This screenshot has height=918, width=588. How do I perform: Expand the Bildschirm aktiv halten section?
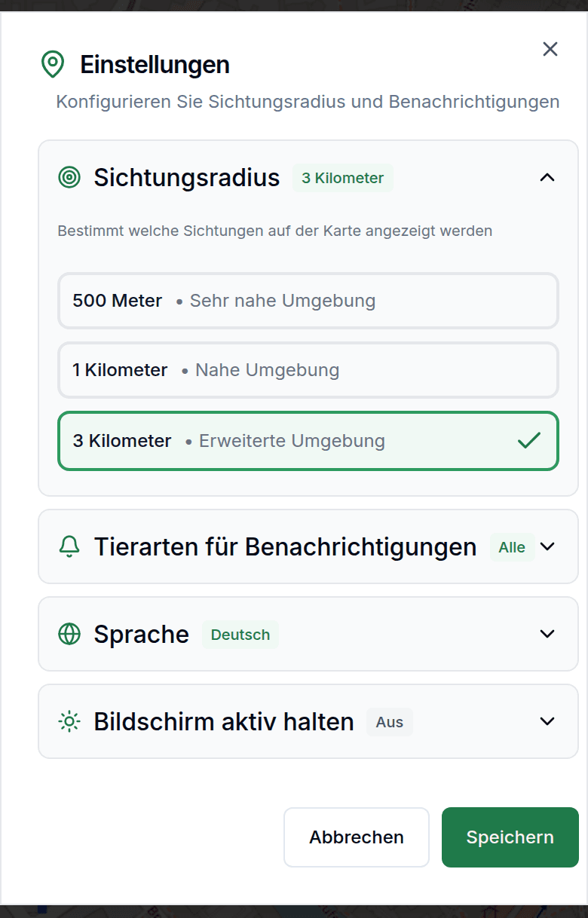click(547, 721)
